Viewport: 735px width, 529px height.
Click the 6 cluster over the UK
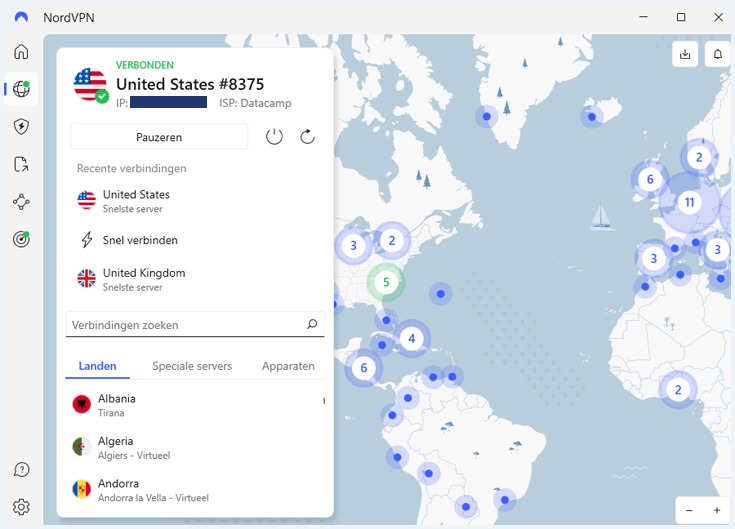coord(650,179)
